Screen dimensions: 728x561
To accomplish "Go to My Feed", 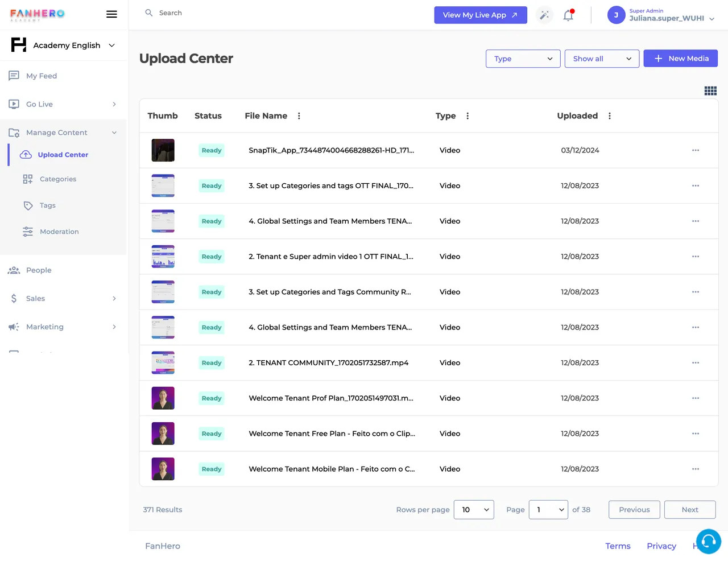I will coord(42,76).
